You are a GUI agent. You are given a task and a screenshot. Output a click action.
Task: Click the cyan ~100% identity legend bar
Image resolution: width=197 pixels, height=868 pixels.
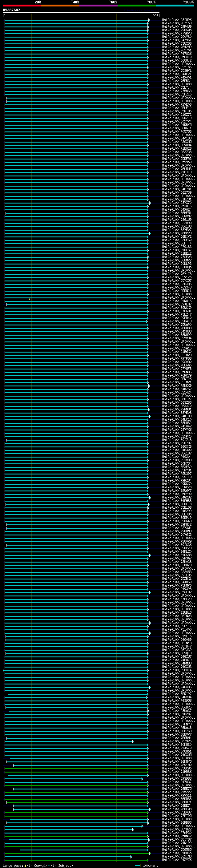coord(175,6)
